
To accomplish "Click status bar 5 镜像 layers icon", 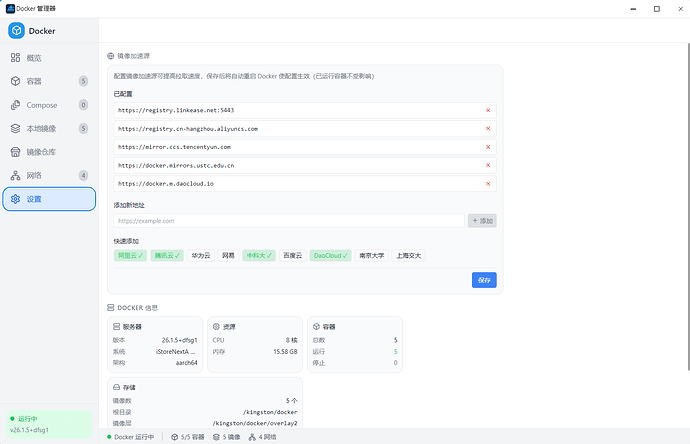I will (x=216, y=437).
